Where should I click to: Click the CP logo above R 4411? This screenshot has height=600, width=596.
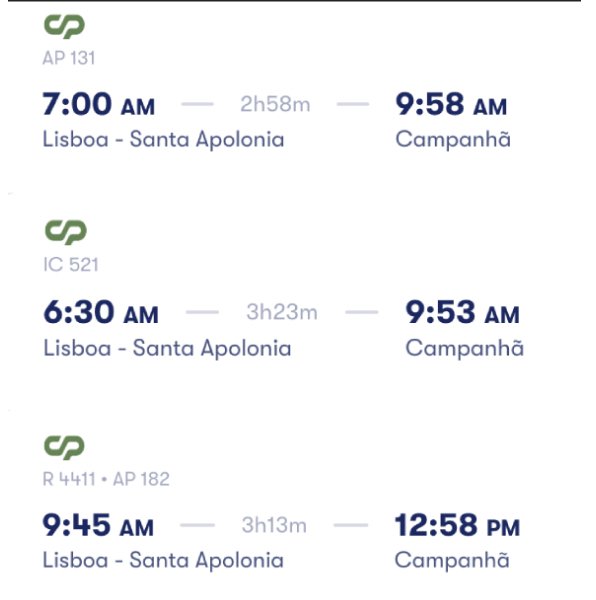tap(64, 447)
